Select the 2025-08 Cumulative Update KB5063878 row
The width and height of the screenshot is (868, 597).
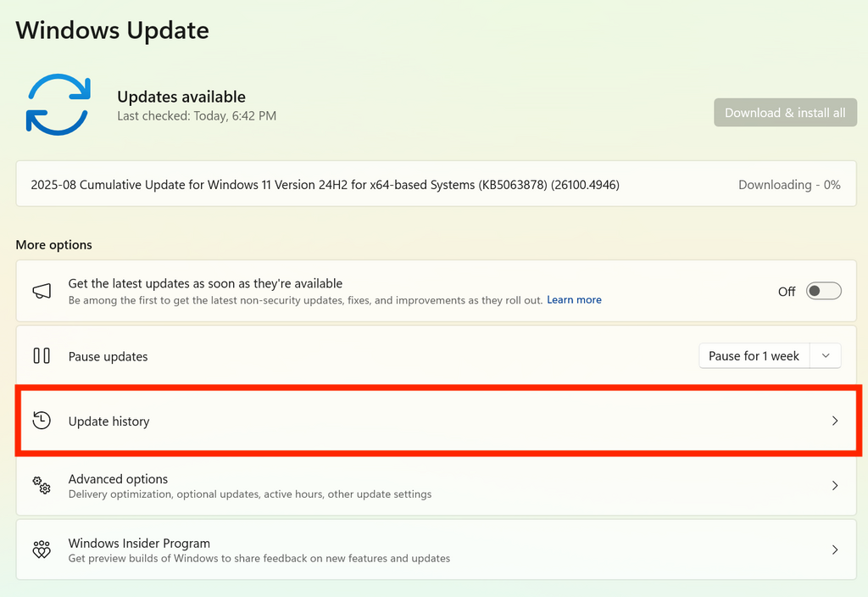(x=437, y=184)
